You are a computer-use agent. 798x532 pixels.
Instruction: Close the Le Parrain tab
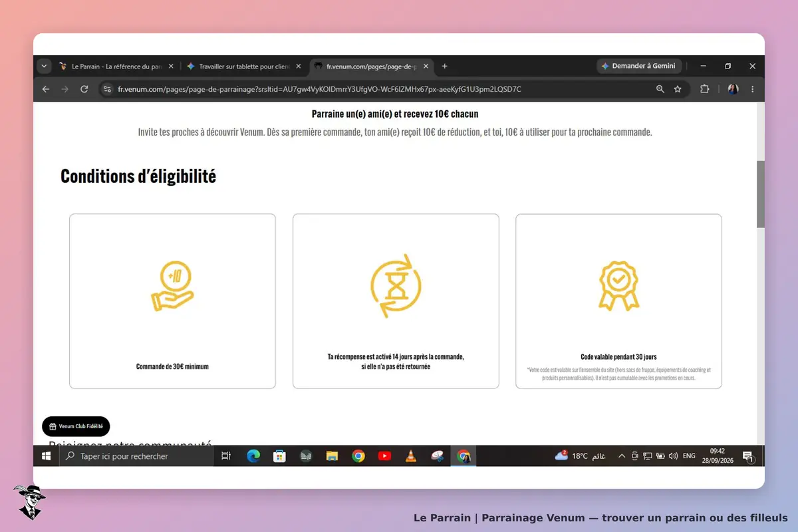(171, 66)
